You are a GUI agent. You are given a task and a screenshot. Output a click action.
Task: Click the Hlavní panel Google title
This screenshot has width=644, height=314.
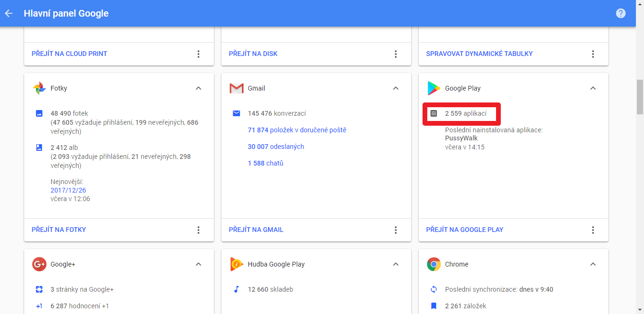tap(66, 13)
